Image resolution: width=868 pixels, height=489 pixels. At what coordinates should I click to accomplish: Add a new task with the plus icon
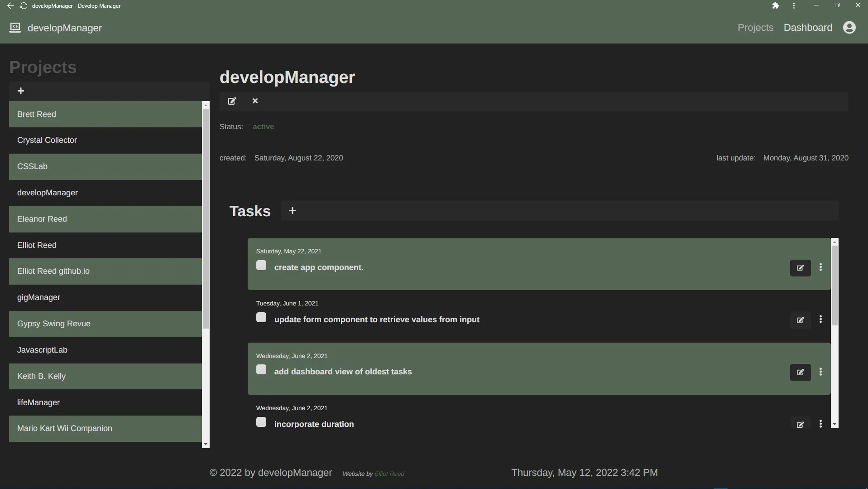tap(292, 210)
